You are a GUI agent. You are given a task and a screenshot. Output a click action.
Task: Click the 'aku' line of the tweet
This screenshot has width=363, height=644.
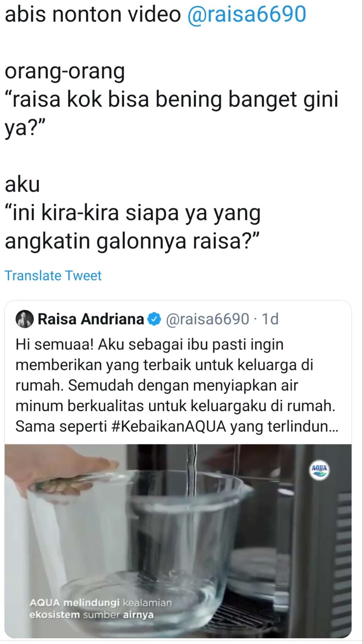[22, 185]
